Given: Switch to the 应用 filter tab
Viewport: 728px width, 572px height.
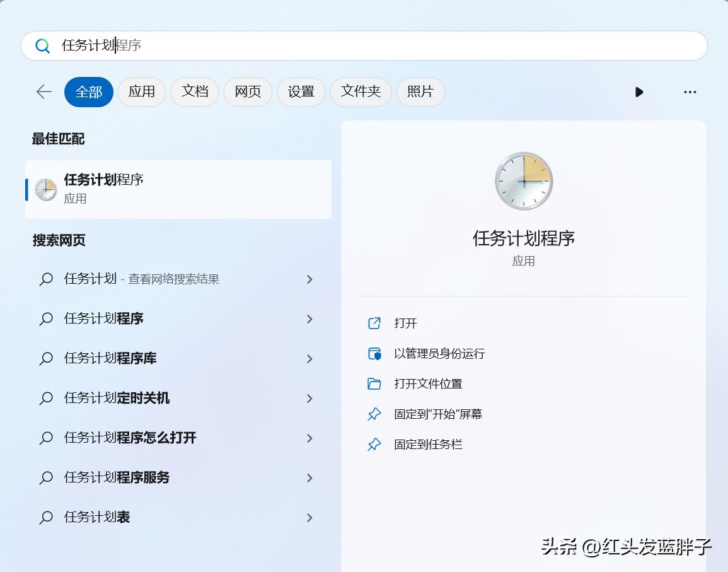Looking at the screenshot, I should tap(141, 91).
